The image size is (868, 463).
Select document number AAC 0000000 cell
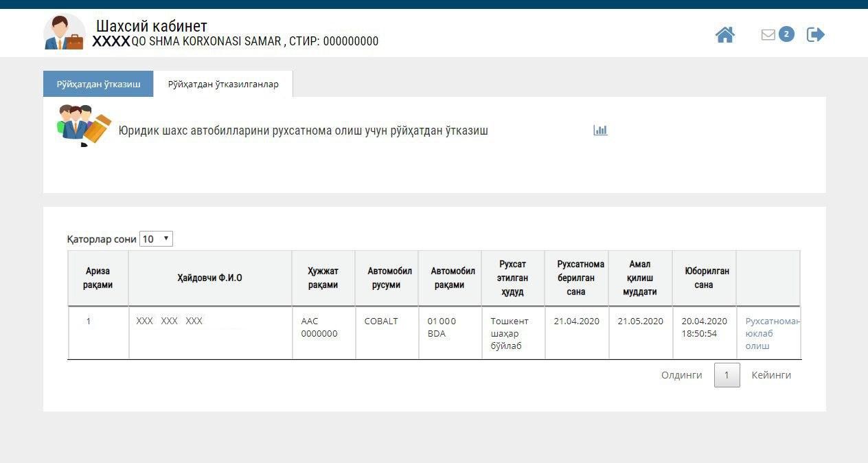[323, 332]
